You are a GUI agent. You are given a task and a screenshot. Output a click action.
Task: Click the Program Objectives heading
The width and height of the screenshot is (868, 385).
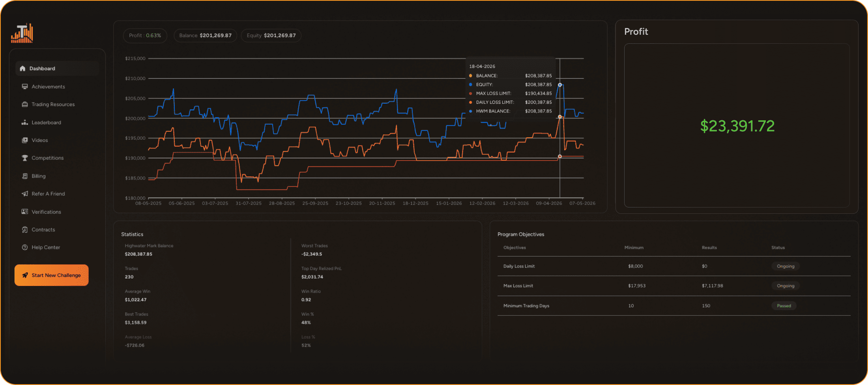[x=521, y=234]
